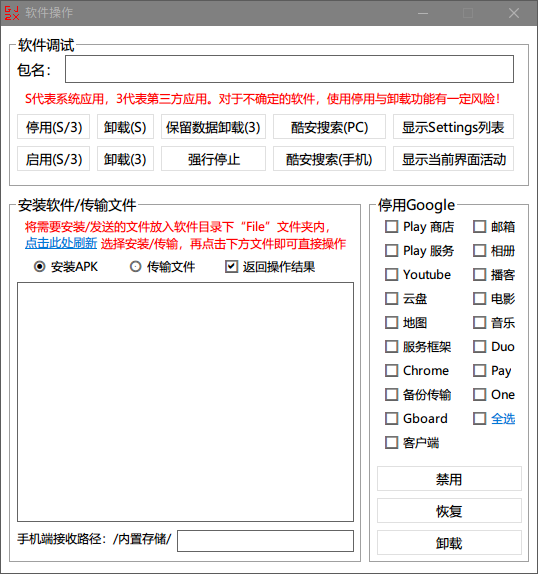Tick the One checkbox

[479, 395]
